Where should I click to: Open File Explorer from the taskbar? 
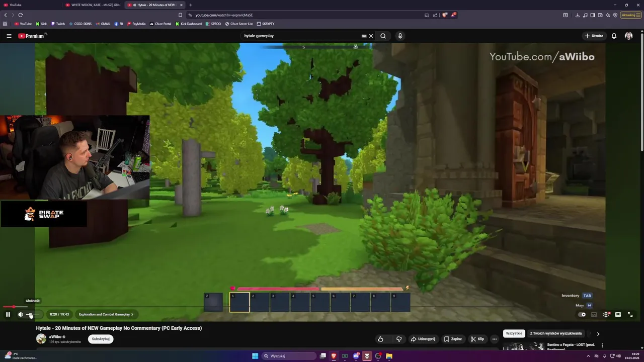[x=389, y=356]
